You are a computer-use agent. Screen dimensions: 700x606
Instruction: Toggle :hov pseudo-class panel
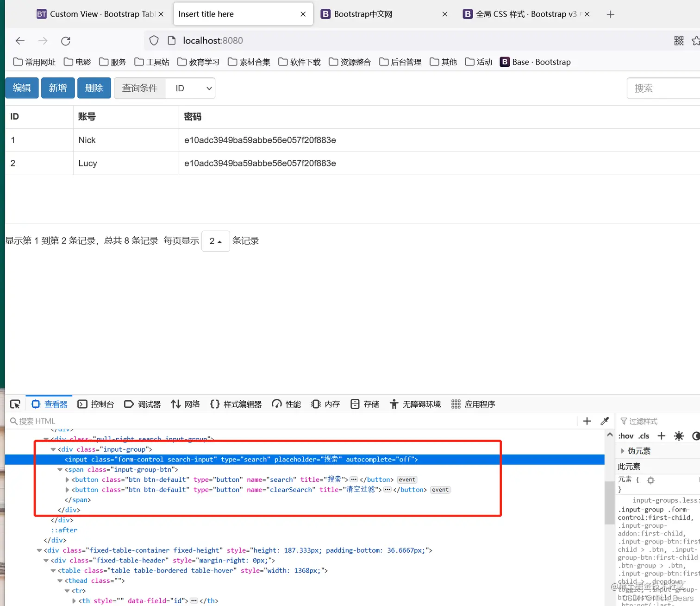click(x=626, y=436)
